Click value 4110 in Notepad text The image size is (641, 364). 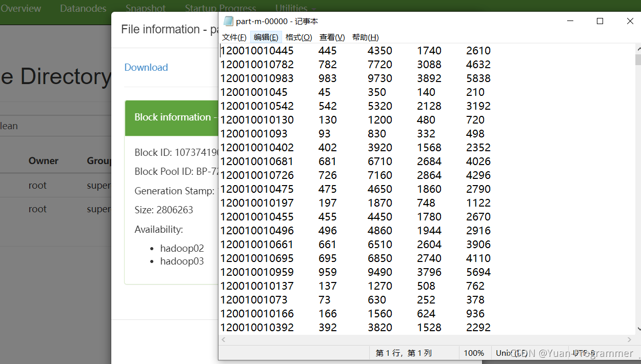tap(478, 258)
